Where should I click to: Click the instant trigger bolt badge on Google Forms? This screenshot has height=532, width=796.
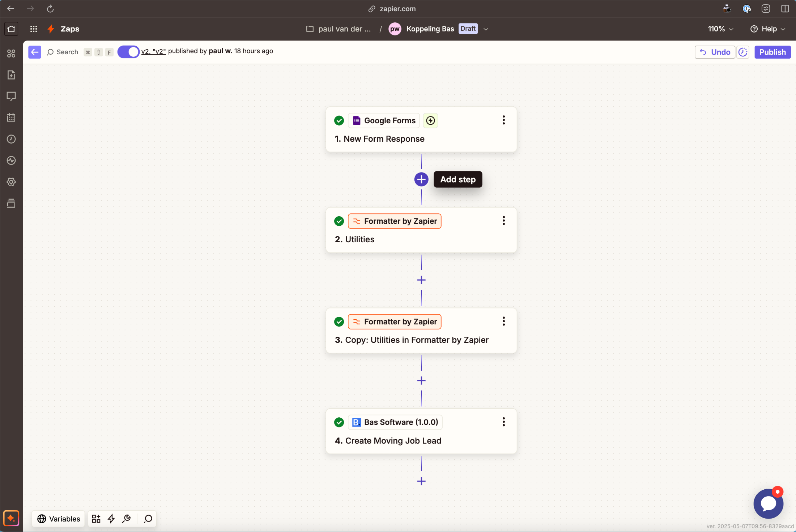[430, 120]
